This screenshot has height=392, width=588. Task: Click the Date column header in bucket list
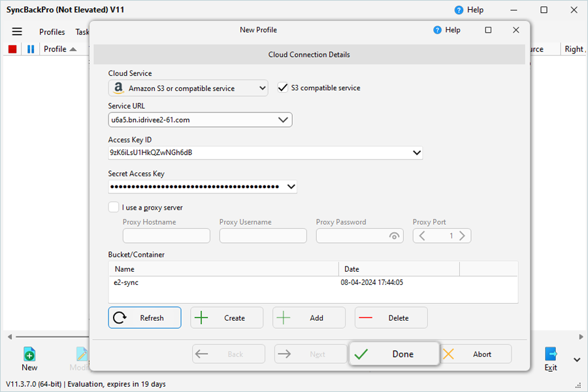(x=399, y=269)
